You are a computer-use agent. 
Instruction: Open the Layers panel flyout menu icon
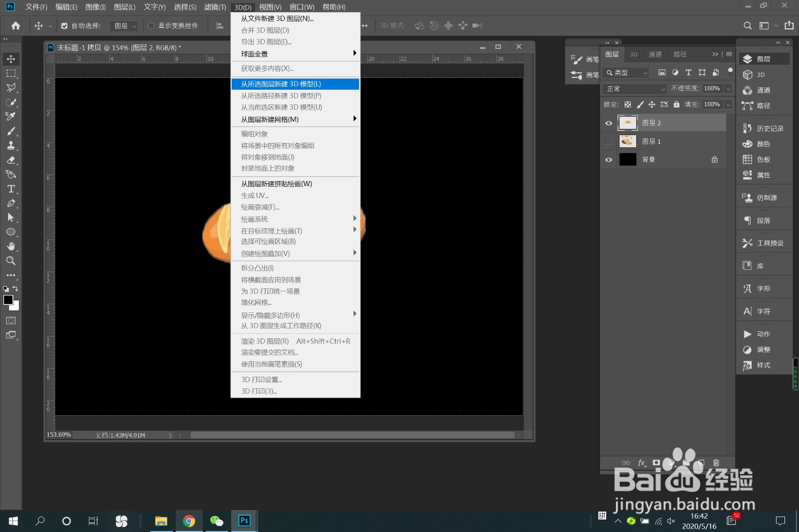[x=729, y=54]
